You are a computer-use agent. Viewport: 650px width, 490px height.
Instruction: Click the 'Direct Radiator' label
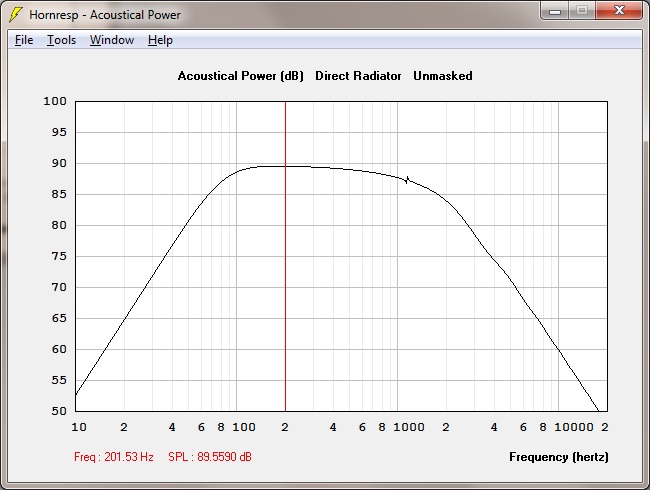(x=358, y=76)
